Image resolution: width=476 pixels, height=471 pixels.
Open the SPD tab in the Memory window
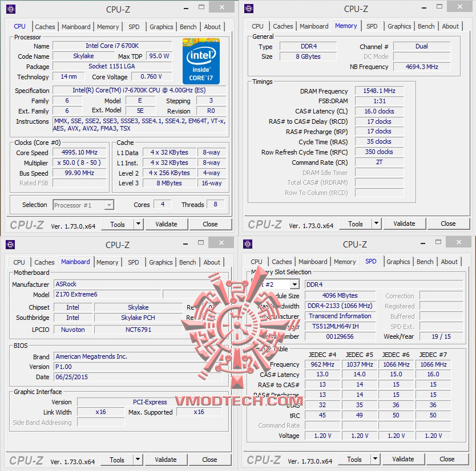point(372,26)
